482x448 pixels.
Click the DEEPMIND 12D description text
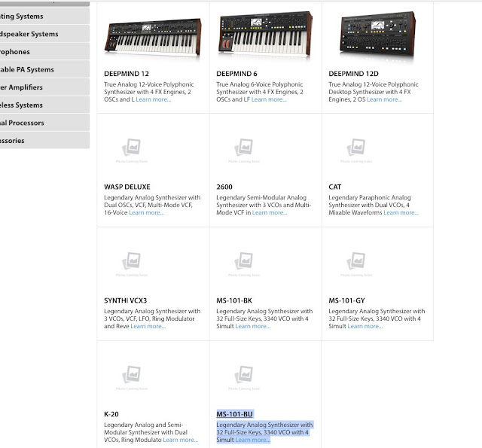coord(374,92)
